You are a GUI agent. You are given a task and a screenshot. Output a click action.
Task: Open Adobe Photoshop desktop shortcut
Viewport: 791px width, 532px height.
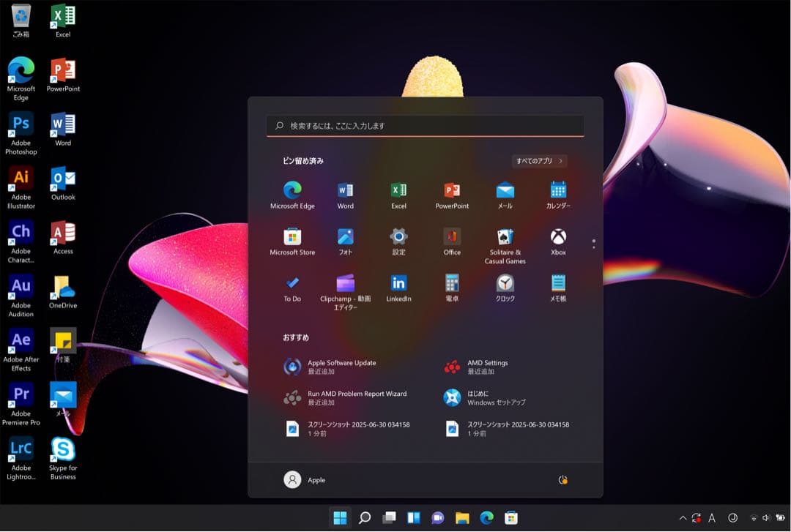click(21, 125)
